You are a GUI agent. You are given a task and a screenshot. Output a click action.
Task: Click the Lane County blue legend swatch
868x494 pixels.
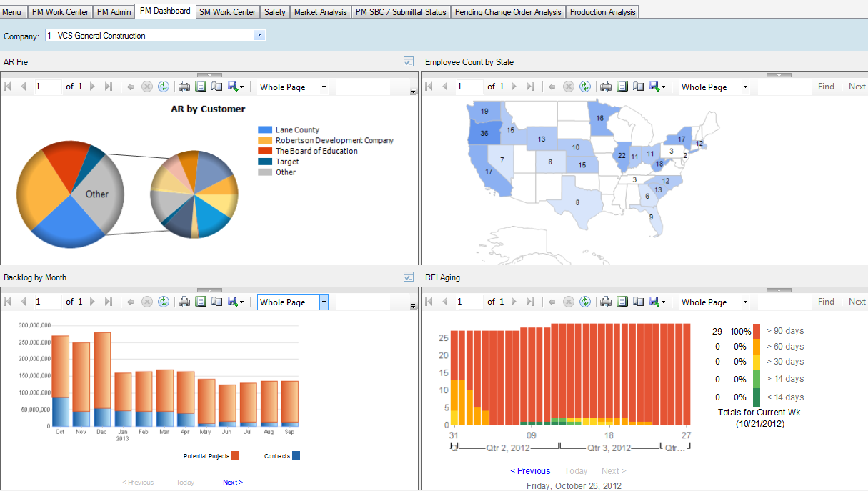tap(265, 130)
